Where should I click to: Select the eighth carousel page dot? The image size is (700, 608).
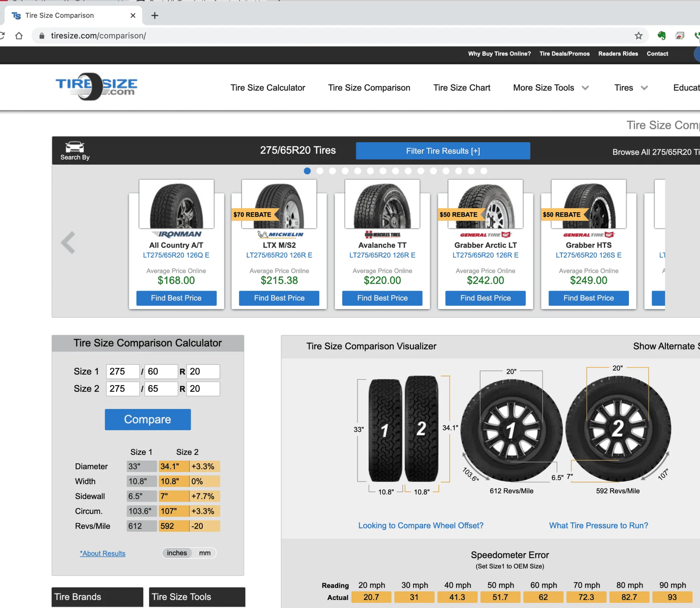[396, 171]
